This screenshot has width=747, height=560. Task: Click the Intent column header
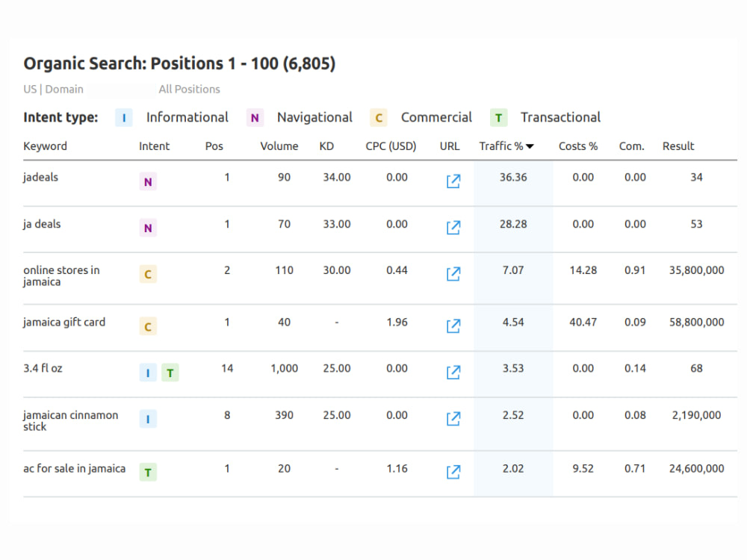(154, 146)
